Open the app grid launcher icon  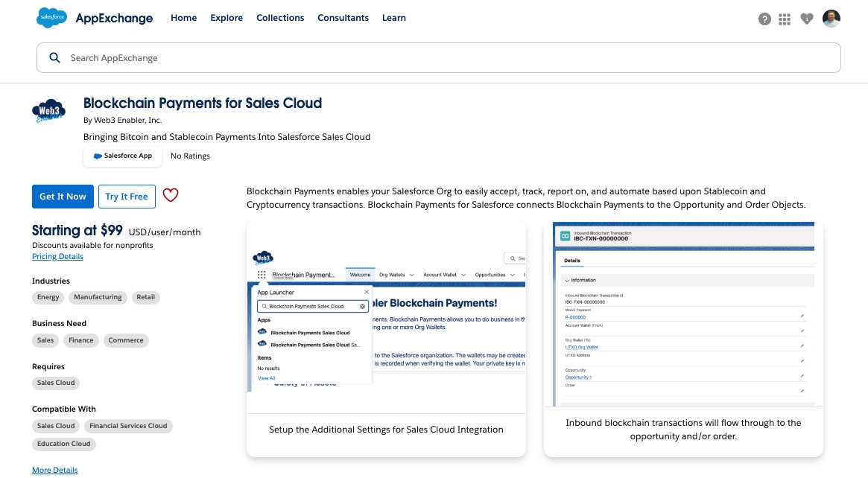pos(785,19)
